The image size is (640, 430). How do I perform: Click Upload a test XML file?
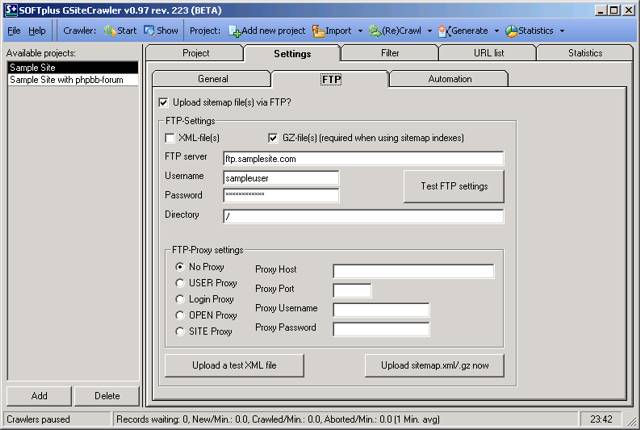(234, 366)
